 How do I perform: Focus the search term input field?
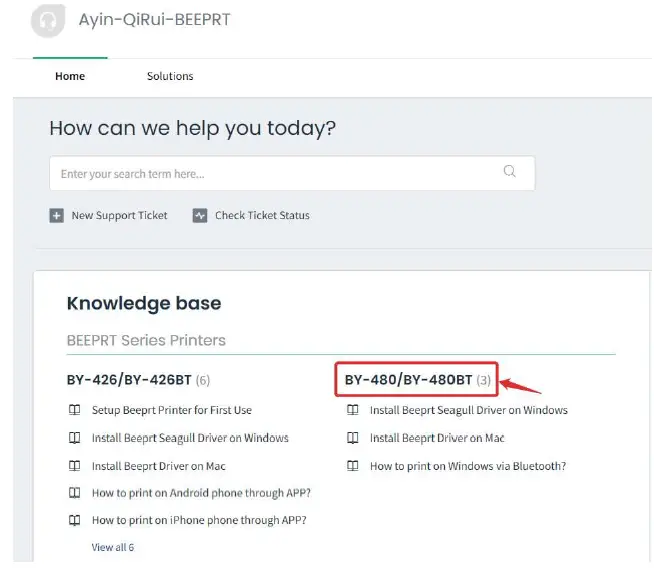click(270, 174)
